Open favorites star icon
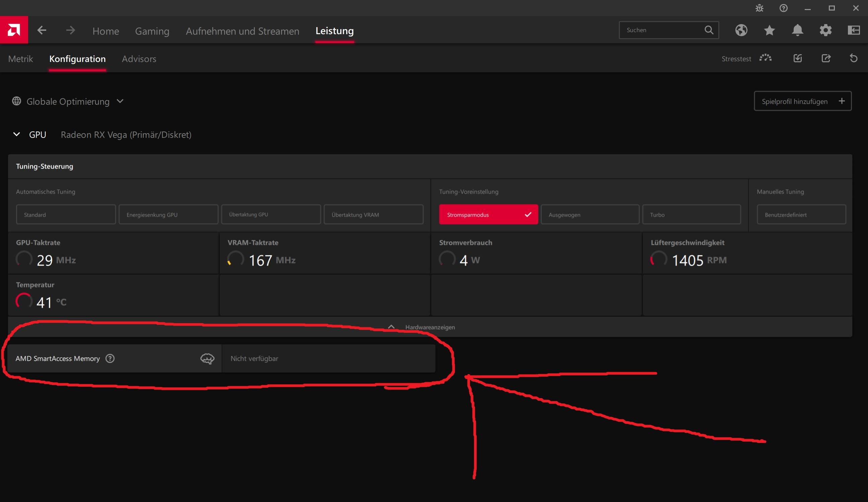The image size is (868, 502). click(x=769, y=30)
